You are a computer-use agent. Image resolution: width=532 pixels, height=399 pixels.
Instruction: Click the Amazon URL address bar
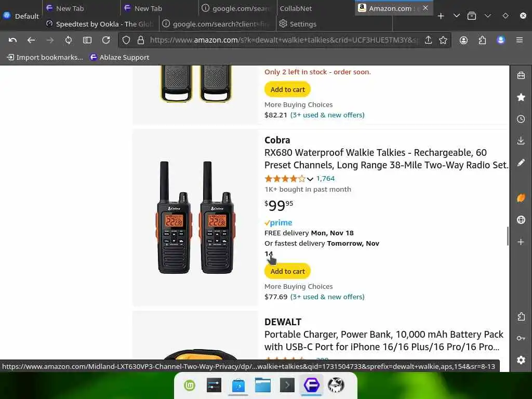coord(284,40)
